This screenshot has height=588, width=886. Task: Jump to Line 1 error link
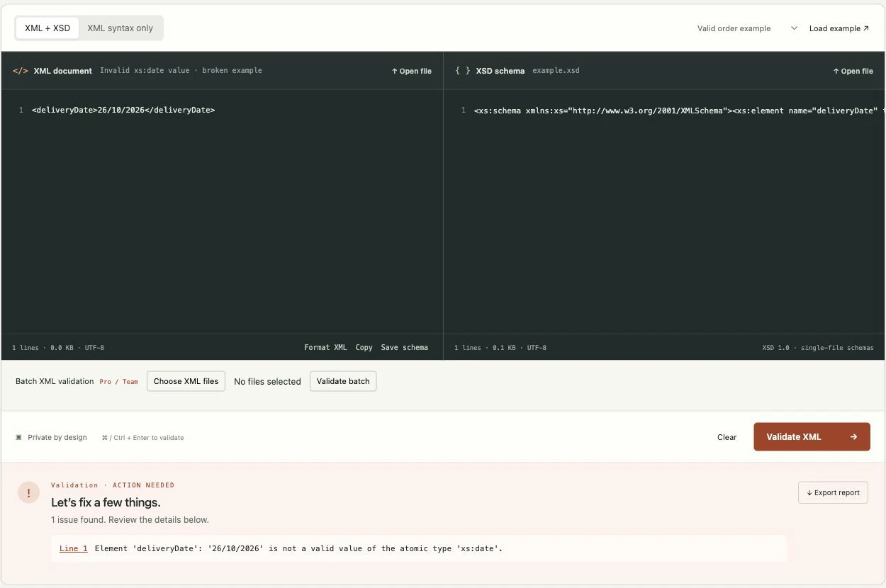coord(74,548)
